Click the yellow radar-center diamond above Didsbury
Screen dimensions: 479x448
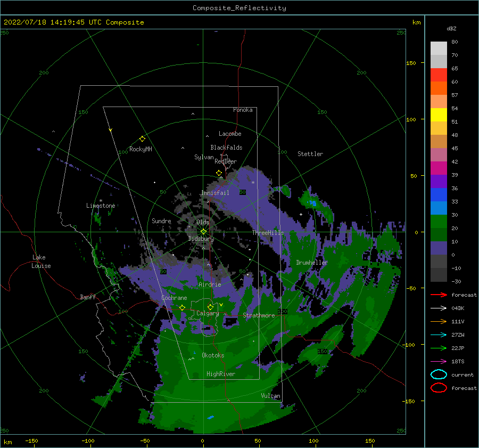[203, 232]
